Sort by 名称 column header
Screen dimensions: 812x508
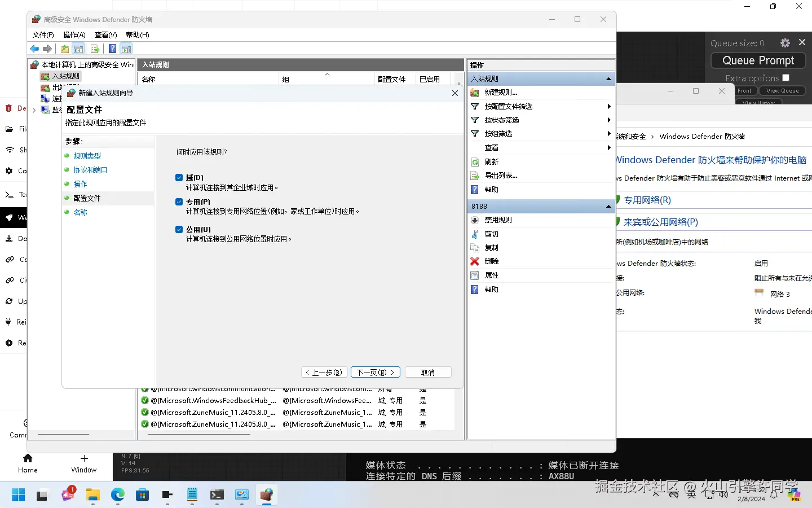tap(209, 80)
